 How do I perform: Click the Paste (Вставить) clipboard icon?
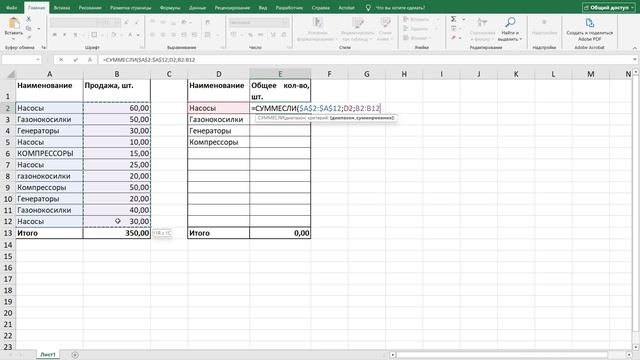(13, 24)
